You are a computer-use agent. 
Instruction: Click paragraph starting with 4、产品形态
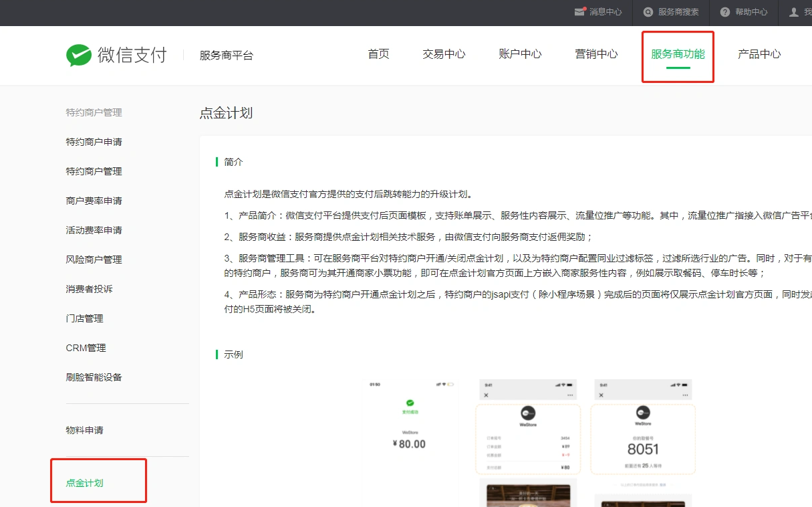tap(518, 302)
